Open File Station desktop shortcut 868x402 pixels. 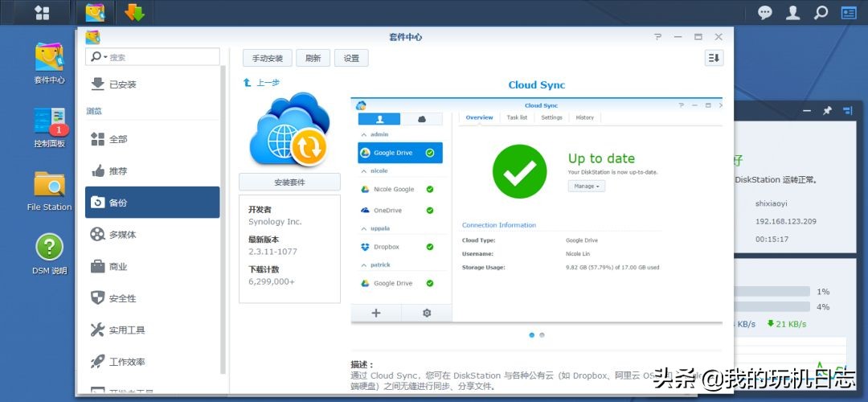pyautogui.click(x=49, y=191)
